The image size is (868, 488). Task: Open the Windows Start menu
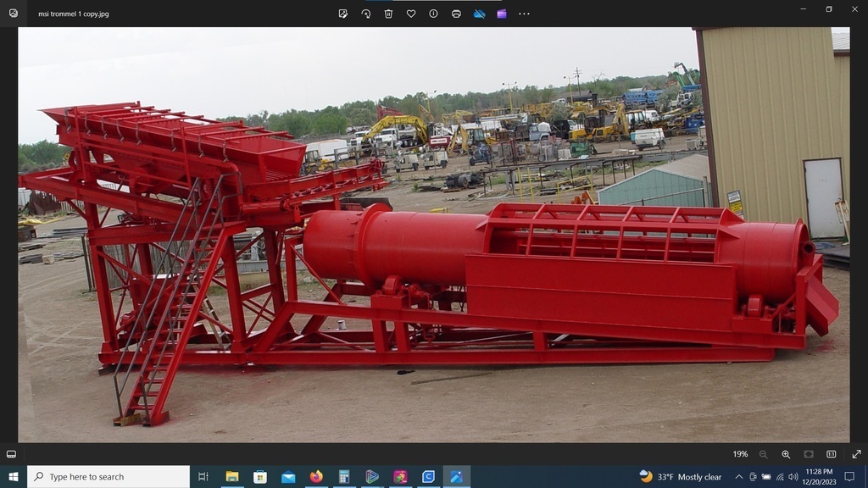point(14,476)
